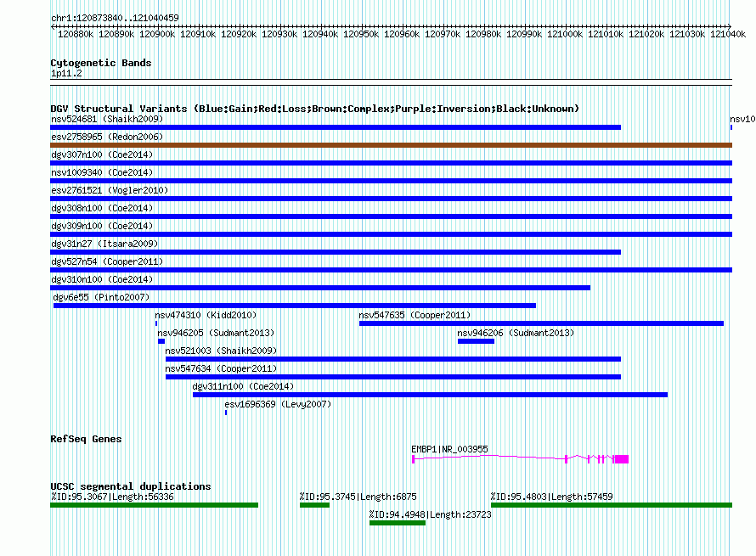Click the chr1:120873840..121040459 coordinate label
The image size is (756, 556).
(115, 18)
